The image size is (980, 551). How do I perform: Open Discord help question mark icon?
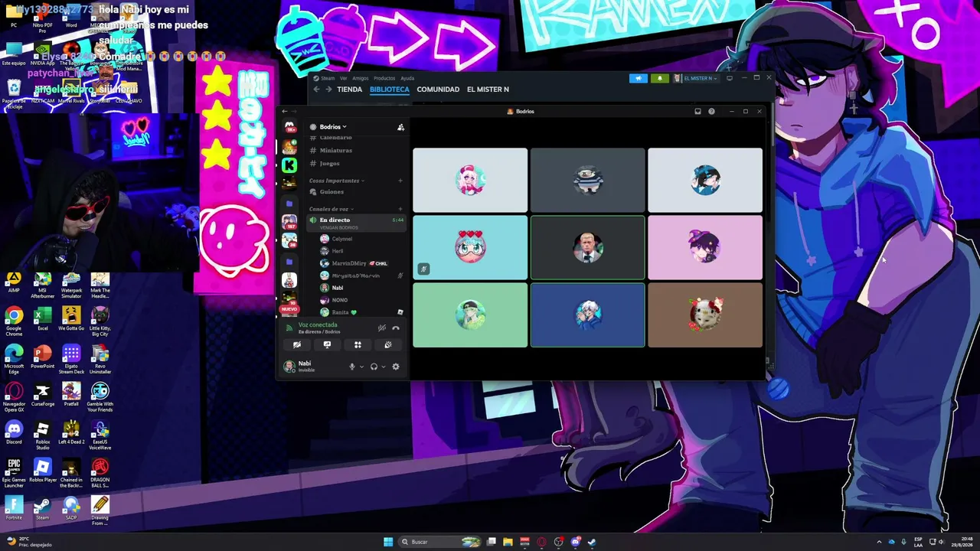(711, 112)
